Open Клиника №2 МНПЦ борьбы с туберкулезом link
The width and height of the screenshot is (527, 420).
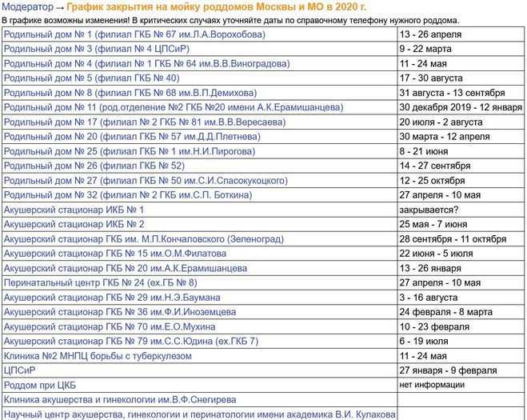(x=98, y=356)
